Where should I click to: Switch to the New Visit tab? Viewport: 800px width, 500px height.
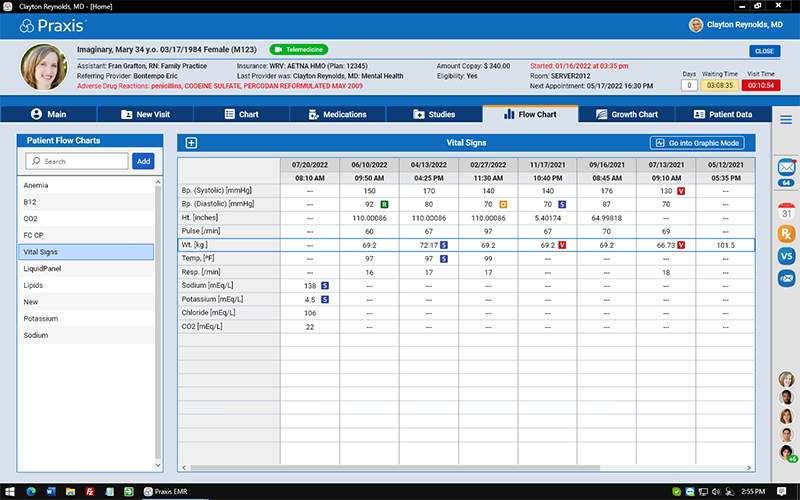[x=145, y=114]
